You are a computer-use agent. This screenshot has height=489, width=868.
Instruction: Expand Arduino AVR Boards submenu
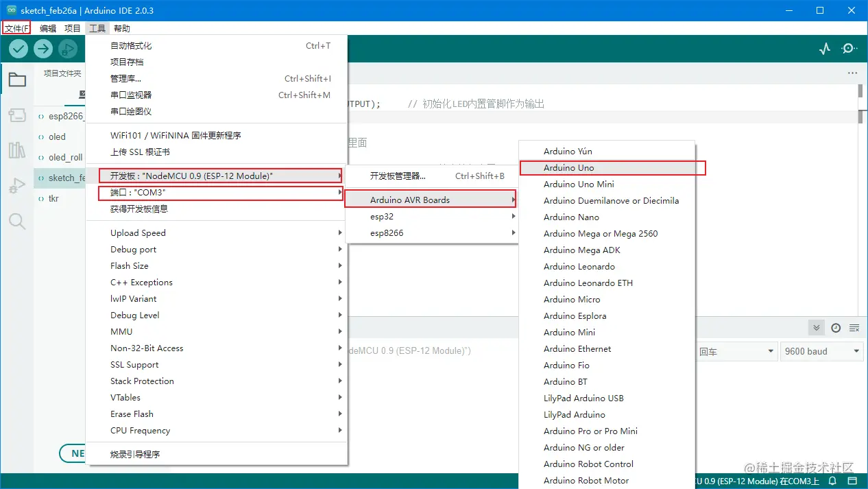click(x=431, y=200)
